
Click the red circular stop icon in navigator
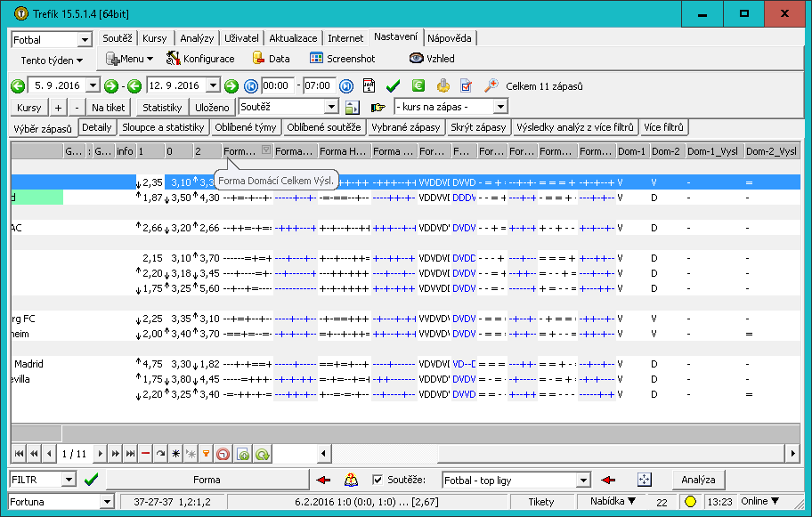223,454
